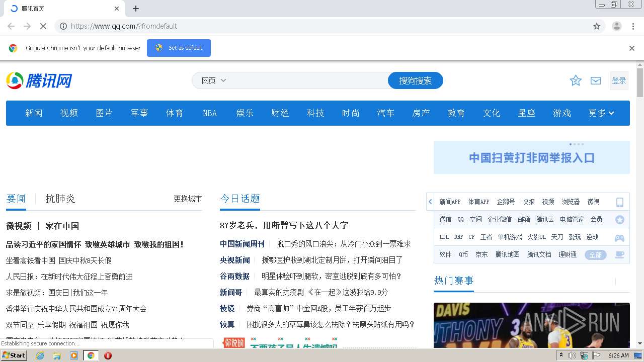
Task: Click 全部 pill in app panel
Action: [595, 255]
